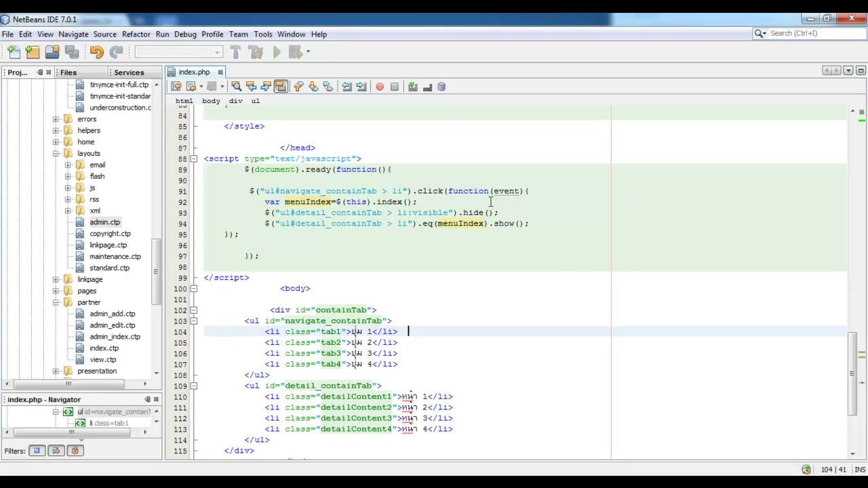Expand the presentation folder
868x488 pixels.
tap(56, 371)
